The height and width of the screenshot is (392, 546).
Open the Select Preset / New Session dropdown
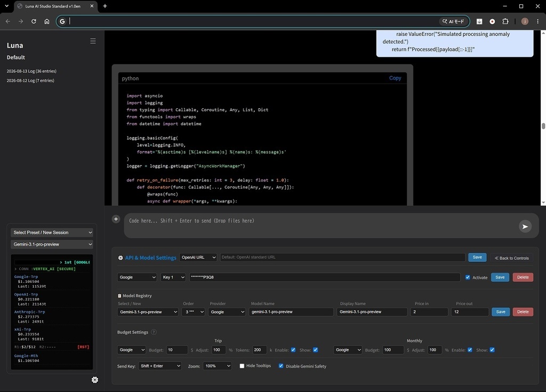(x=52, y=233)
